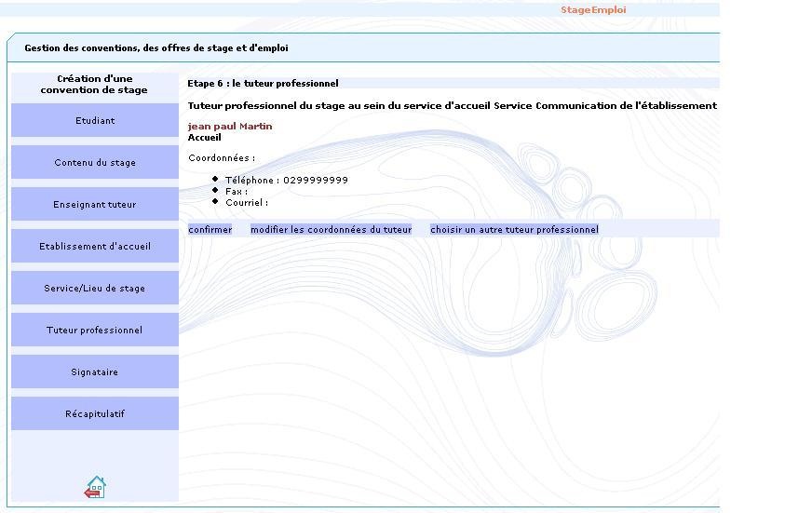Go to Récapitulatif in the sidebar
Viewport: 812px width, 513px height.
click(x=95, y=413)
